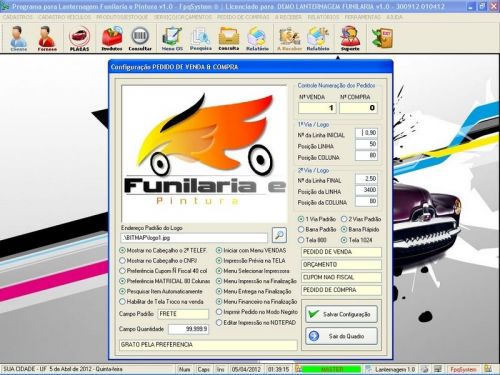Screen dimensions: 500x375
Task: Click Sair do Quadro button
Action: 341,336
